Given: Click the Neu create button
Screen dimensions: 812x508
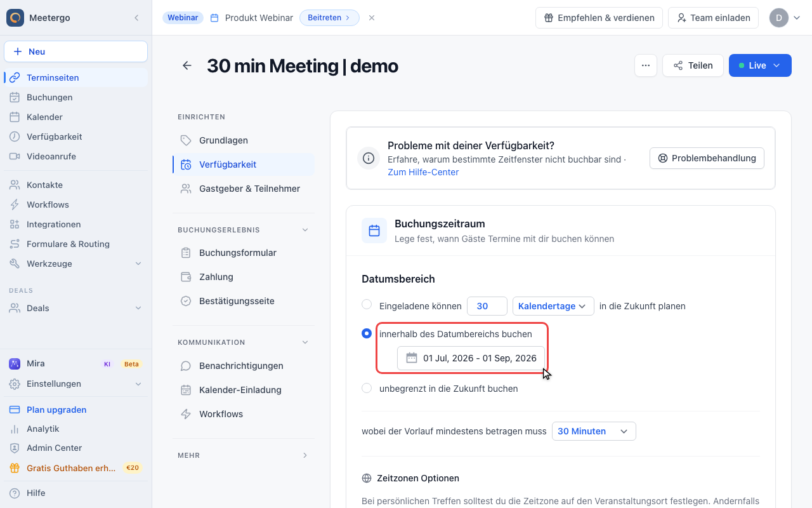Looking at the screenshot, I should pos(75,51).
